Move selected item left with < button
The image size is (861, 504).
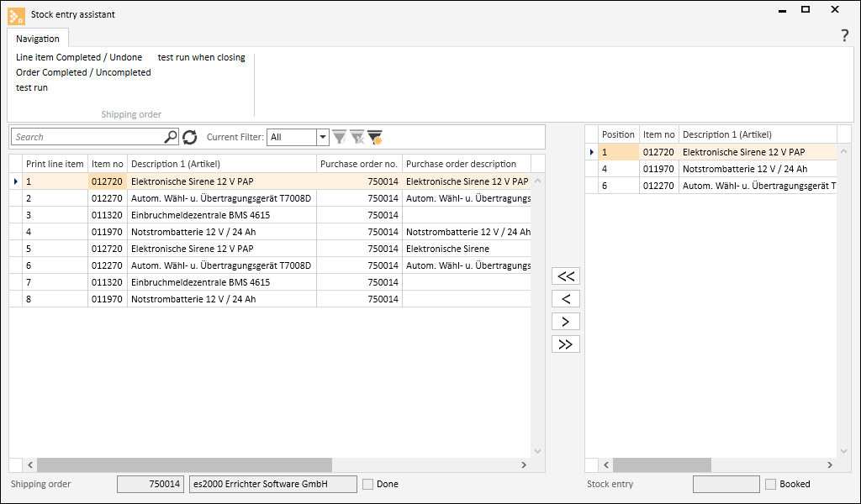point(566,299)
